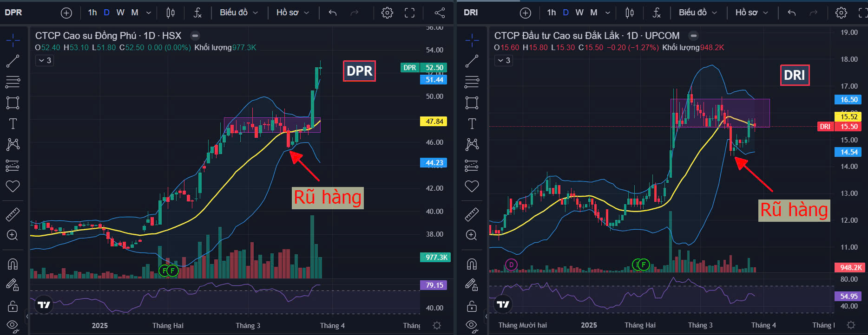Open fx indicators on the DRI chart
Image resolution: width=868 pixels, height=335 pixels.
[657, 13]
